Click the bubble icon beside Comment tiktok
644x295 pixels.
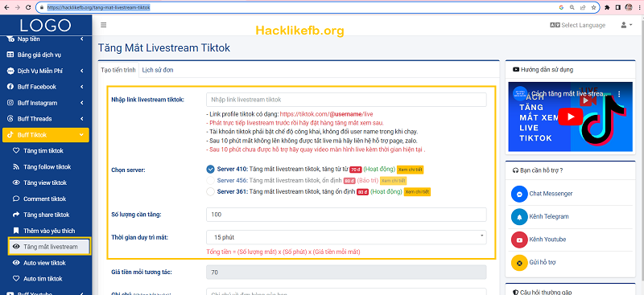tap(16, 199)
